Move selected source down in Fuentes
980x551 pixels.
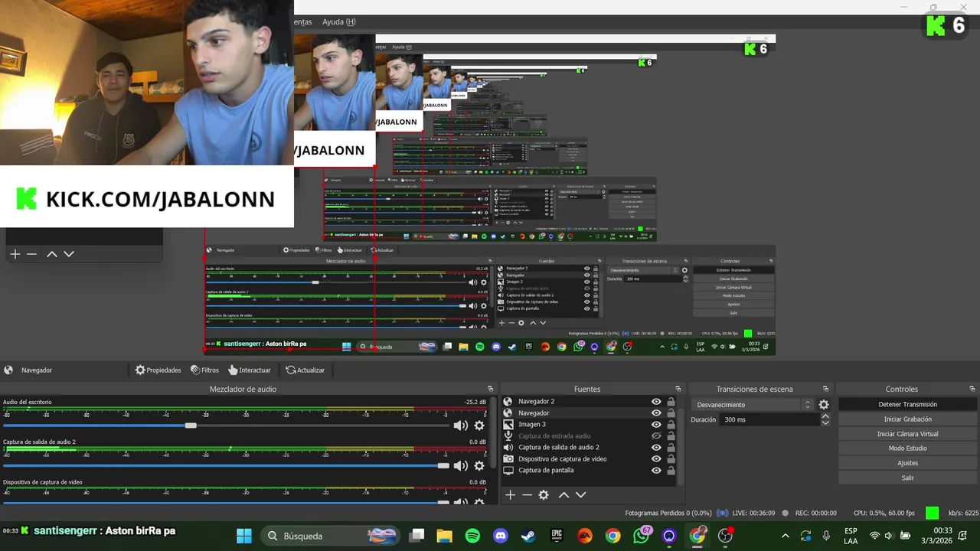[580, 495]
